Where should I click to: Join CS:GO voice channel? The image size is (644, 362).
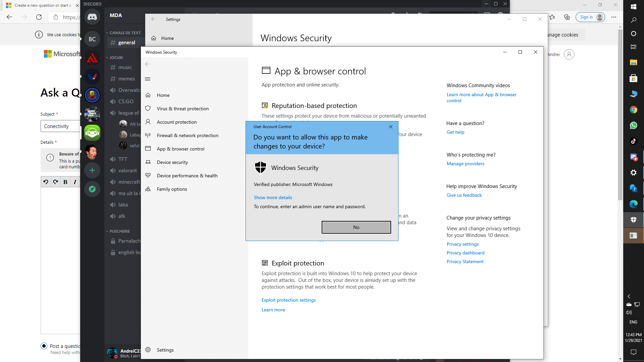tap(126, 102)
